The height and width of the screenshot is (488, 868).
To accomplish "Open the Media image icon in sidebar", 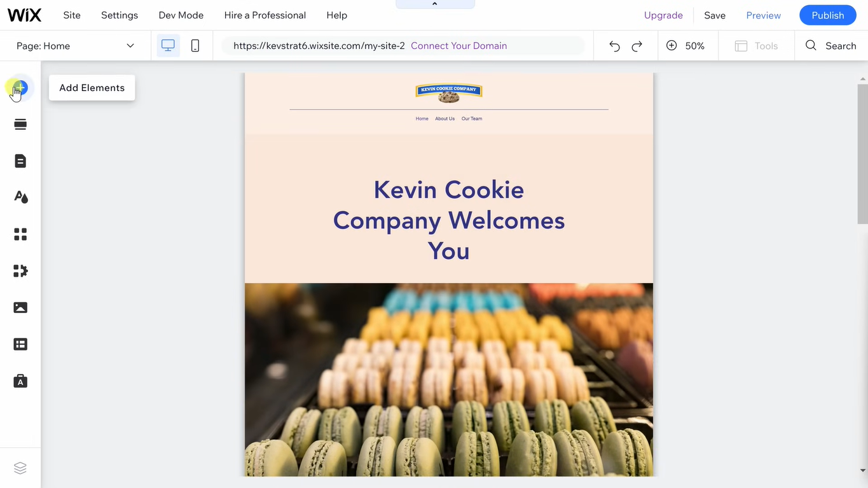I will point(20,307).
